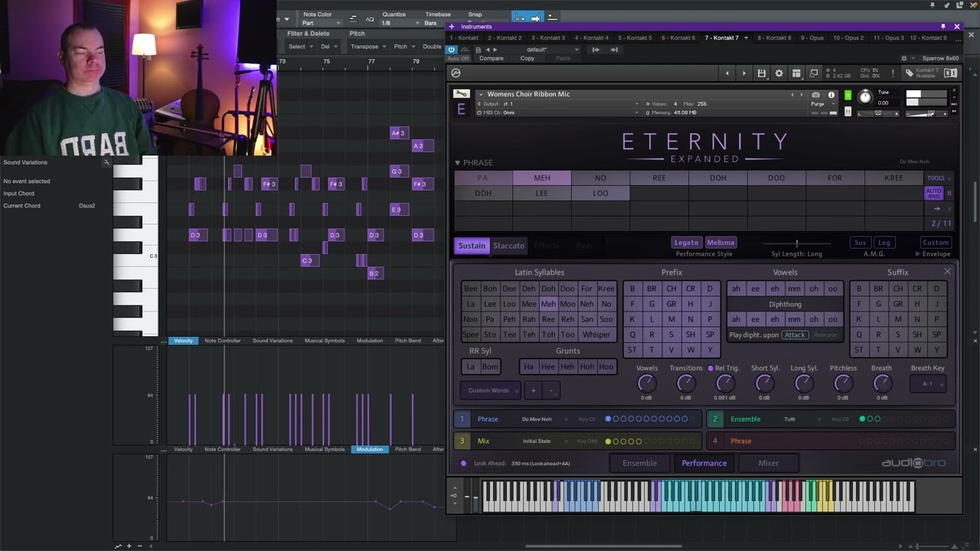Image resolution: width=980 pixels, height=551 pixels.
Task: Open the Do Mee Neh phrase dropdown
Action: tap(545, 419)
